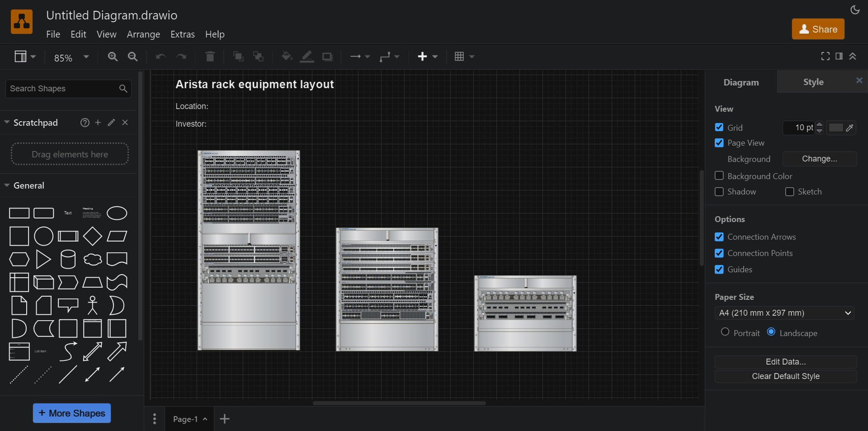Screen dimensions: 868x431
Task: Toggle the Shadow toolbar icon
Action: [327, 57]
